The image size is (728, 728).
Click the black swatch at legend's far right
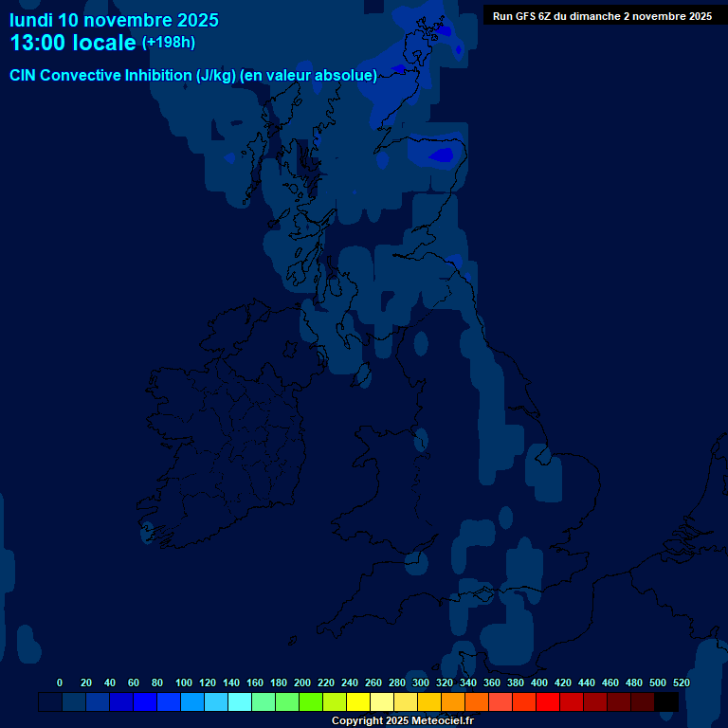pyautogui.click(x=666, y=701)
